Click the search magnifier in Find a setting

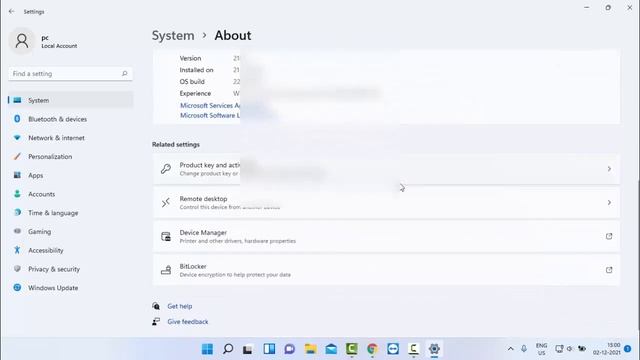point(124,73)
